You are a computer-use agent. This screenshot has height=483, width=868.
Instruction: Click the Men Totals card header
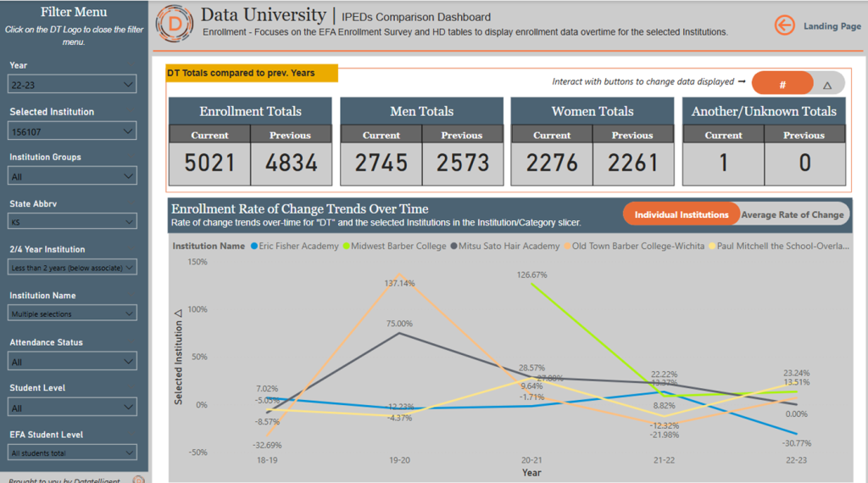click(x=422, y=111)
